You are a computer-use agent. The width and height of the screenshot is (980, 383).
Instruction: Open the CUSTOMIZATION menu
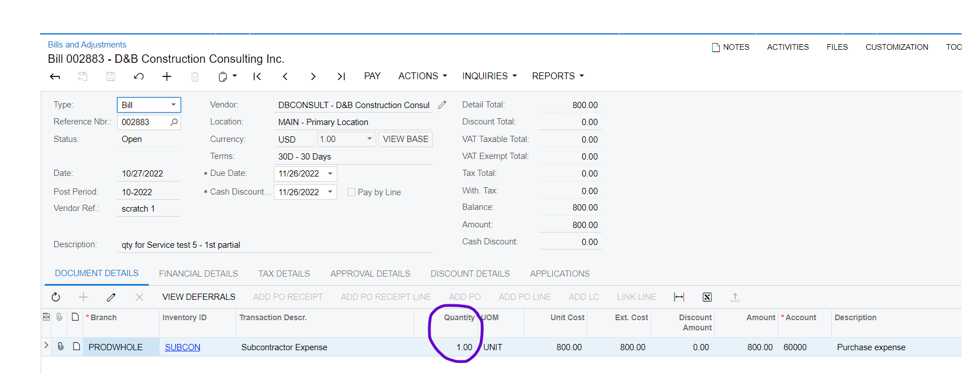pyautogui.click(x=897, y=47)
